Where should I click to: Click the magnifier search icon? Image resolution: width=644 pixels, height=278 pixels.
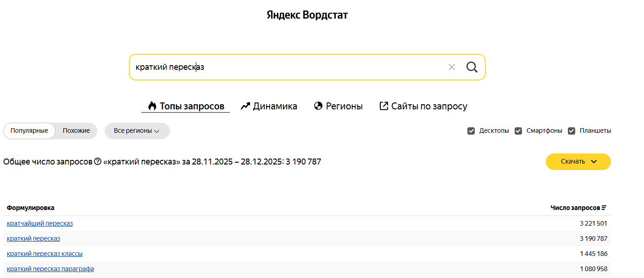tap(472, 67)
